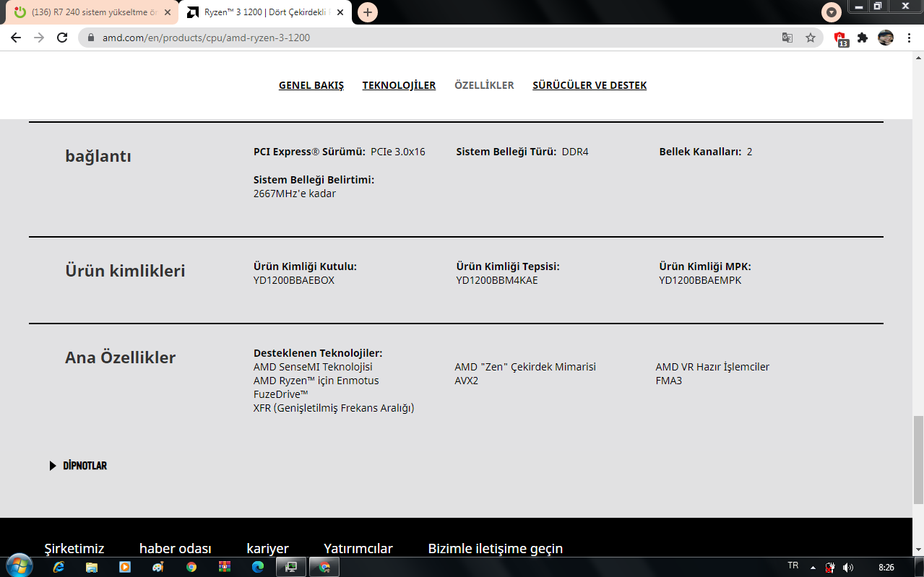Viewport: 924px width, 577px height.
Task: Open the Google Translate page icon
Action: (x=787, y=38)
